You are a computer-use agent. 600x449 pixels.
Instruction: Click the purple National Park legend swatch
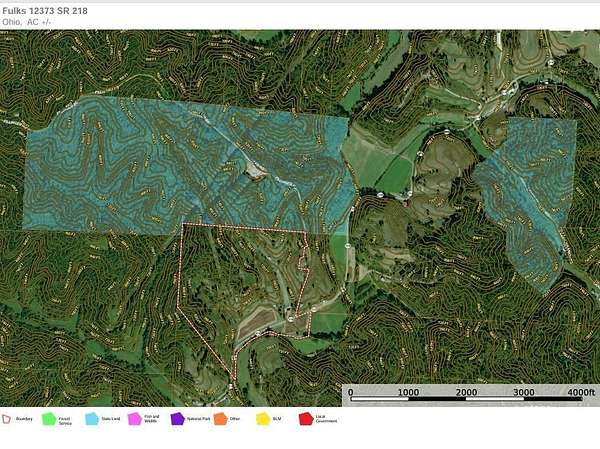[x=177, y=420]
